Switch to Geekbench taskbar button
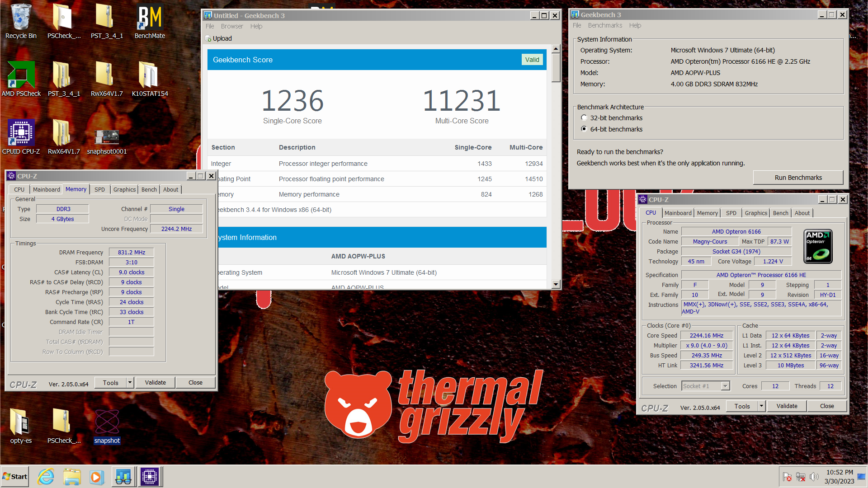Viewport: 868px width, 488px height. pyautogui.click(x=123, y=477)
